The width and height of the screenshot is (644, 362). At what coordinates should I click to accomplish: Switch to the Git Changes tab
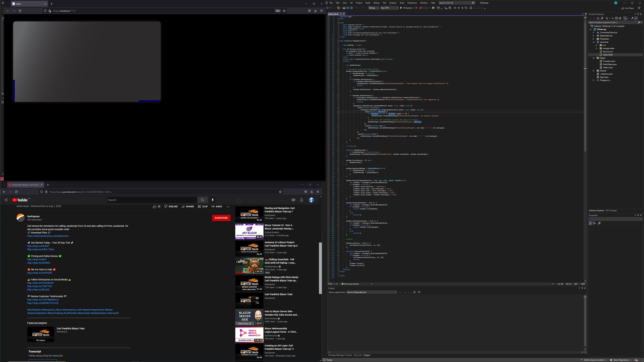coord(611,210)
